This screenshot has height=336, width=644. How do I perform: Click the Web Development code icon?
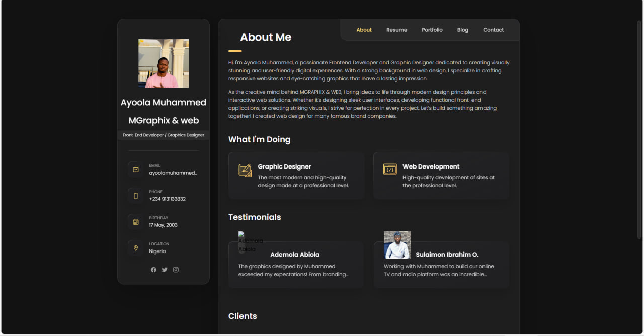pyautogui.click(x=390, y=170)
